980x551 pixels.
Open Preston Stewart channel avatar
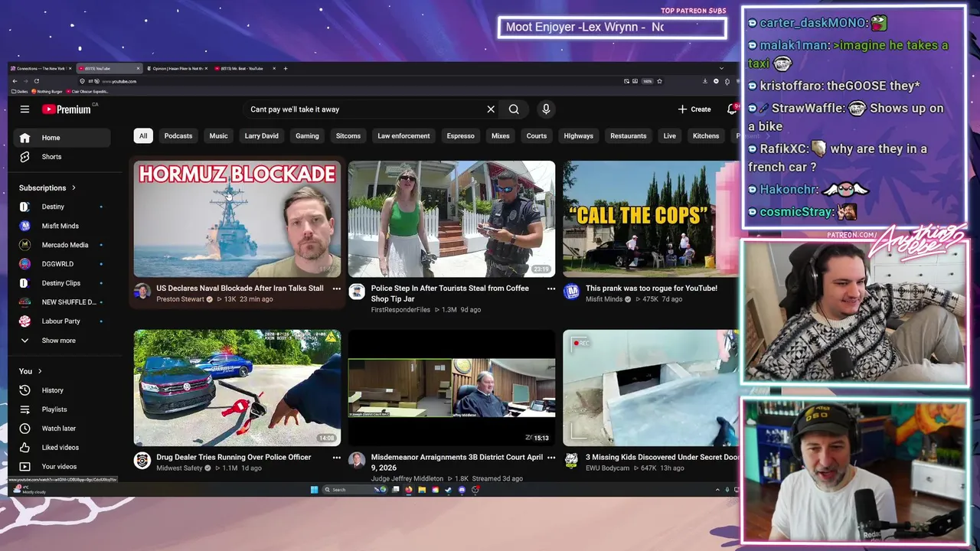point(142,292)
